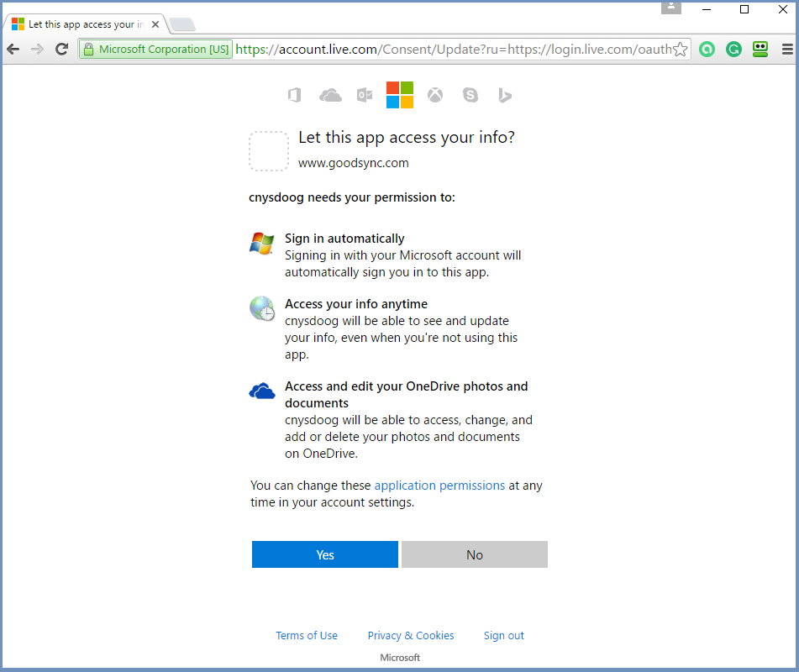This screenshot has width=799, height=672.
Task: Reload the page with refresh icon
Action: [x=62, y=50]
